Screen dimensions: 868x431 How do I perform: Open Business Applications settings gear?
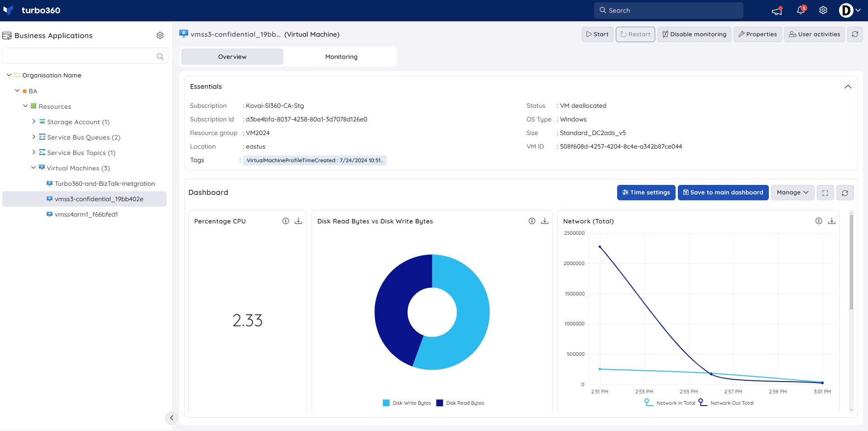(x=160, y=35)
